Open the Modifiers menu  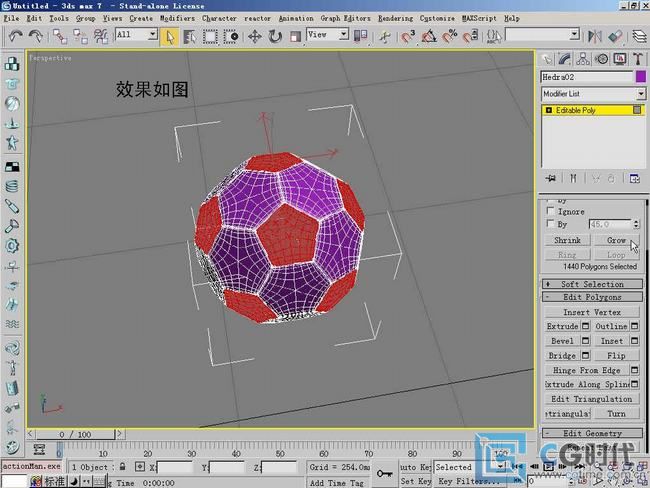point(177,18)
